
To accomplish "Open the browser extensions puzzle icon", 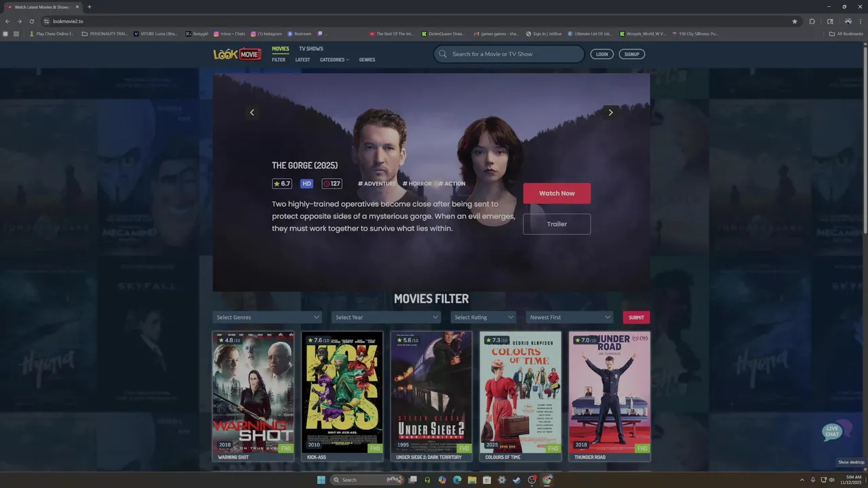I will pos(812,21).
